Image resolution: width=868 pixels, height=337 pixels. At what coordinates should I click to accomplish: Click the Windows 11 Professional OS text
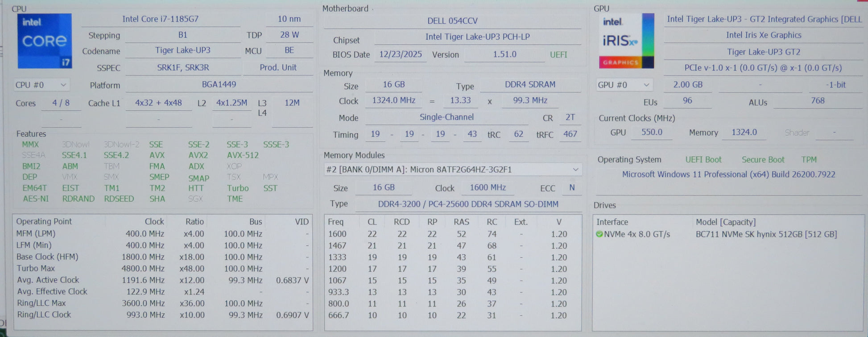[x=728, y=175]
